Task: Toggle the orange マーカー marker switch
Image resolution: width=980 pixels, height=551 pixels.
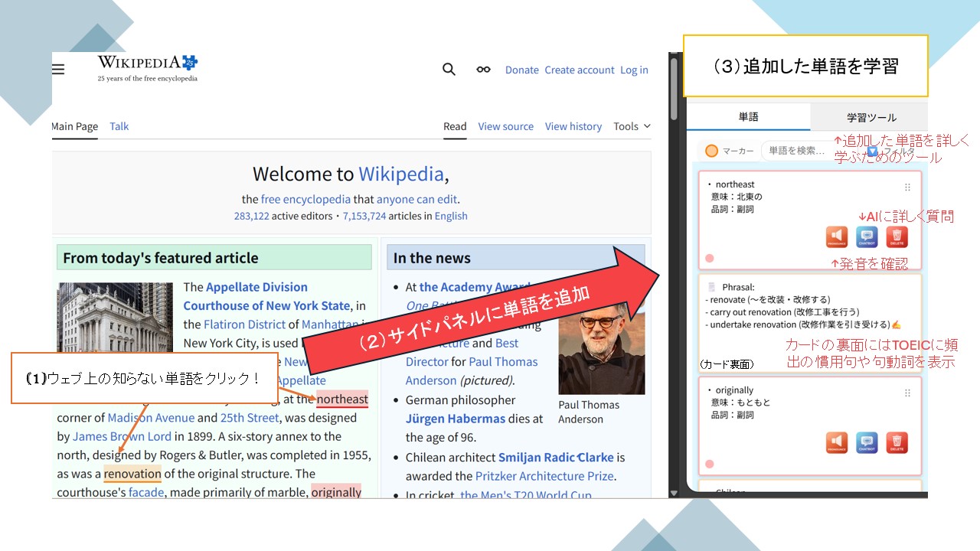Action: coord(711,151)
